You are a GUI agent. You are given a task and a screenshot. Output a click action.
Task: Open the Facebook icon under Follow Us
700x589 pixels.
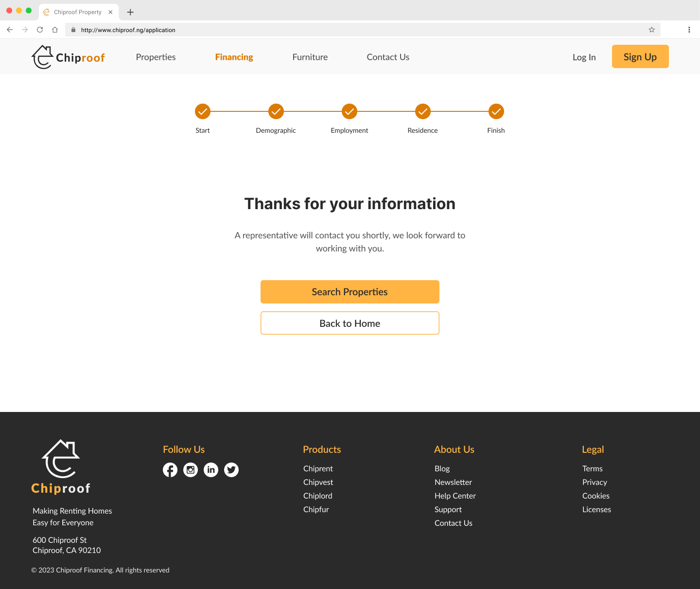(170, 470)
